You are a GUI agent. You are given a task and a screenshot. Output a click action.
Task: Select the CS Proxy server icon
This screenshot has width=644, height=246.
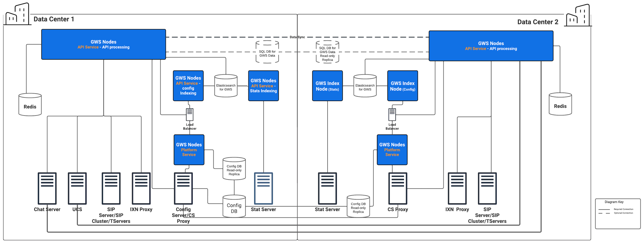click(x=398, y=188)
